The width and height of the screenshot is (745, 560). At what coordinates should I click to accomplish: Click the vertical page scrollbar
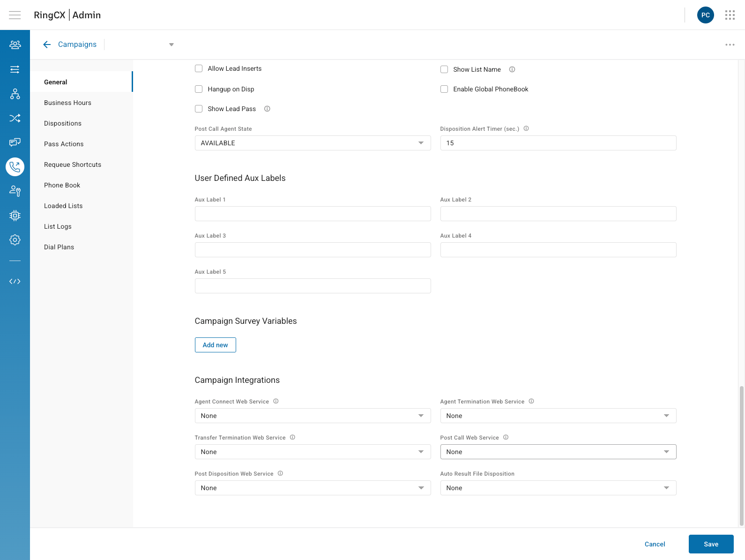click(x=741, y=455)
